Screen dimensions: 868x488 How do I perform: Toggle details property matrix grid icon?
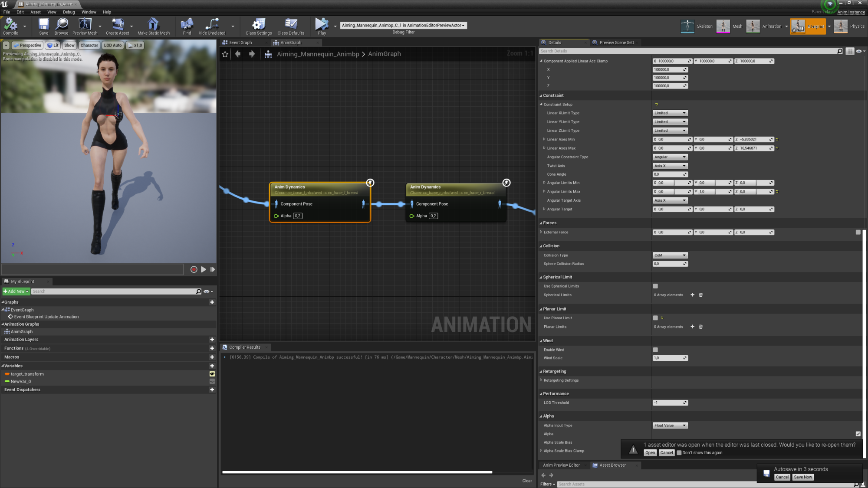[x=850, y=51]
